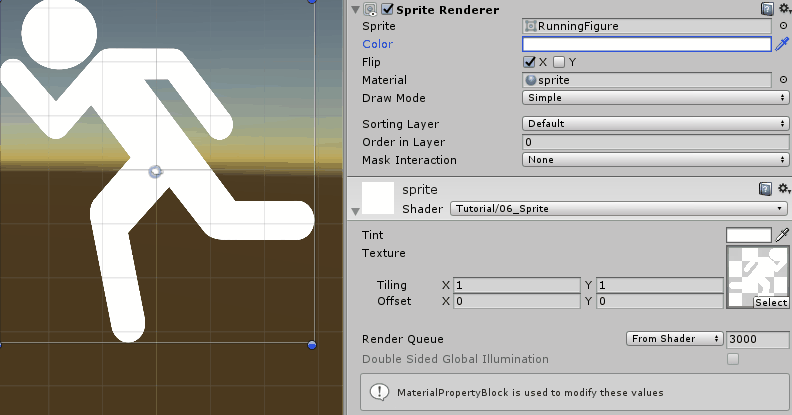Click the Color property label
This screenshot has width=792, height=415.
click(377, 44)
